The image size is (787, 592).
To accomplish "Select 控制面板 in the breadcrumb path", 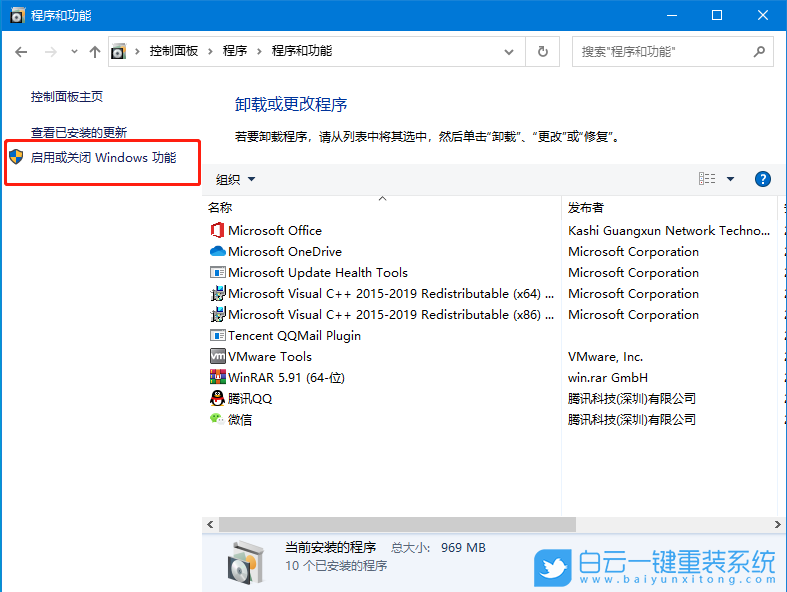I will pos(174,51).
